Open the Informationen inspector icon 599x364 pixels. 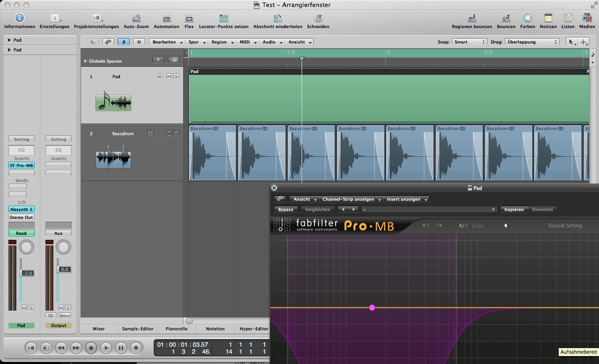[19, 18]
